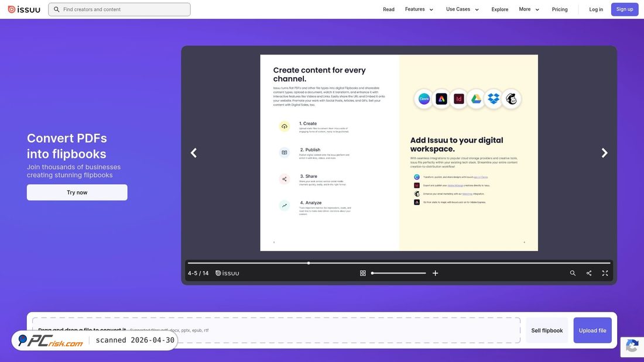Screen dimensions: 644x362
Task: Click the Try now button
Action: coord(77,192)
